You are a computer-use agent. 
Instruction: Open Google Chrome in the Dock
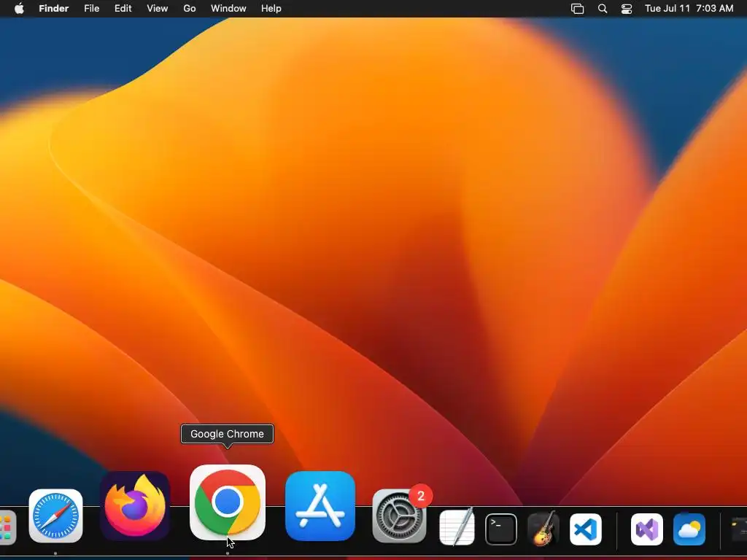pyautogui.click(x=228, y=502)
